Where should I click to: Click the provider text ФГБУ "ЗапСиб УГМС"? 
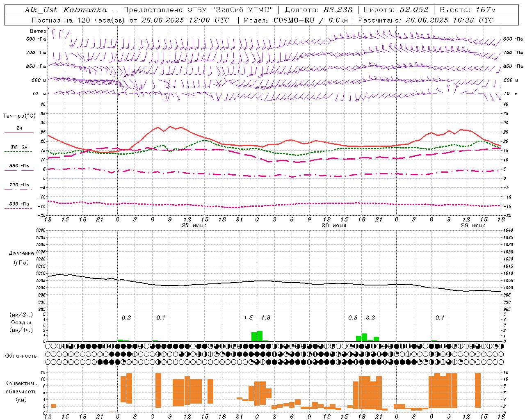point(230,10)
